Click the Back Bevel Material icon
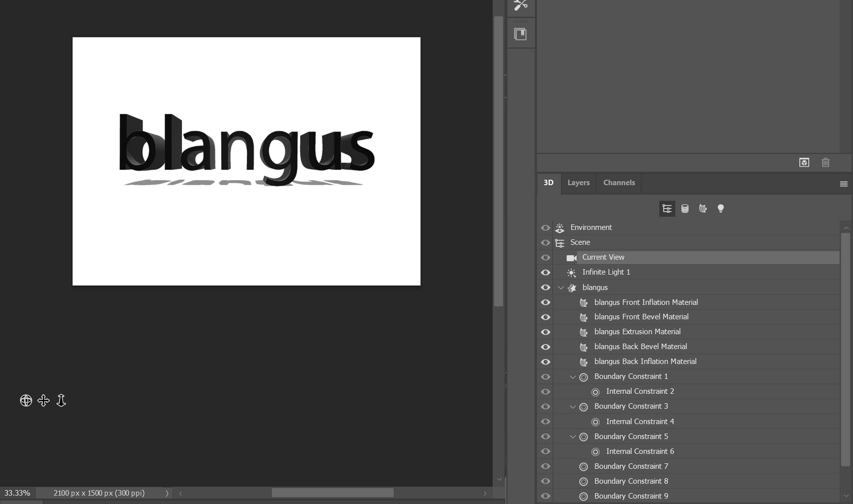The height and width of the screenshot is (504, 853). [x=583, y=347]
